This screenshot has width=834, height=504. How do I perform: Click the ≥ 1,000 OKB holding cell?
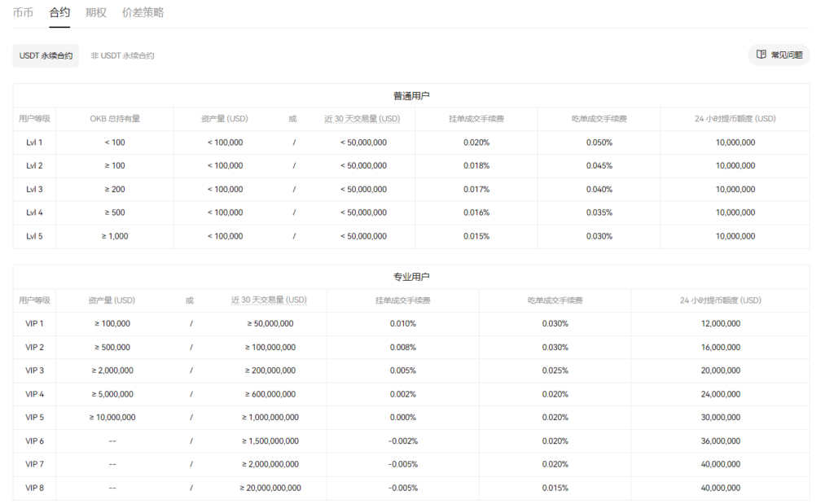[x=115, y=236]
